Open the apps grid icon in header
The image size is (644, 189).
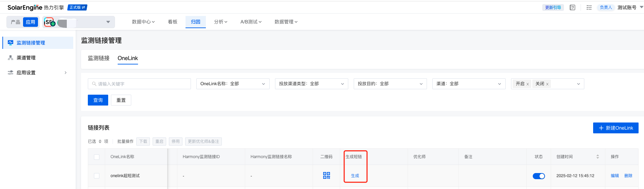pyautogui.click(x=589, y=7)
